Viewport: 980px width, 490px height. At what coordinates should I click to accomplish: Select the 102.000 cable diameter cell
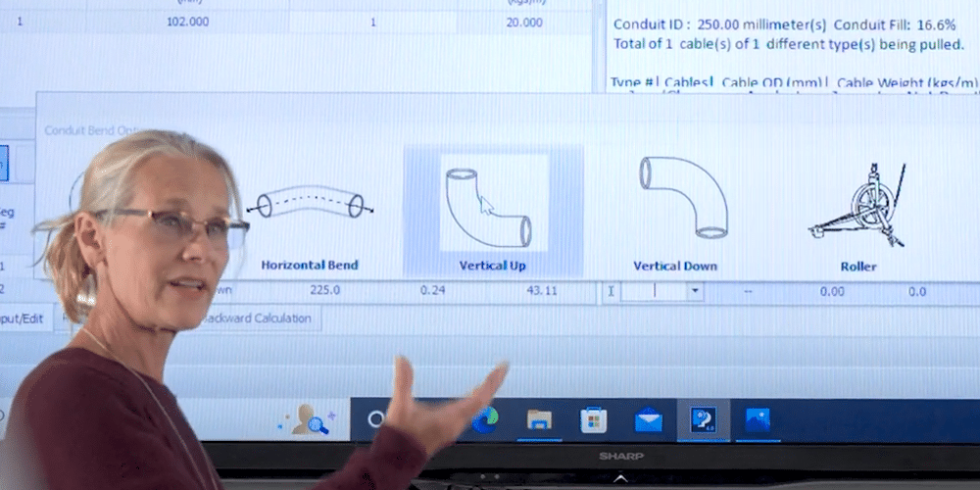187,23
